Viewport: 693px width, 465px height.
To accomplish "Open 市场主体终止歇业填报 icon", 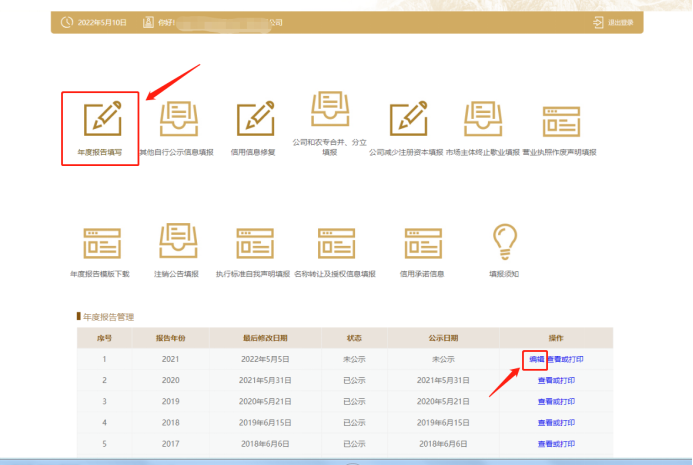I will click(x=483, y=118).
